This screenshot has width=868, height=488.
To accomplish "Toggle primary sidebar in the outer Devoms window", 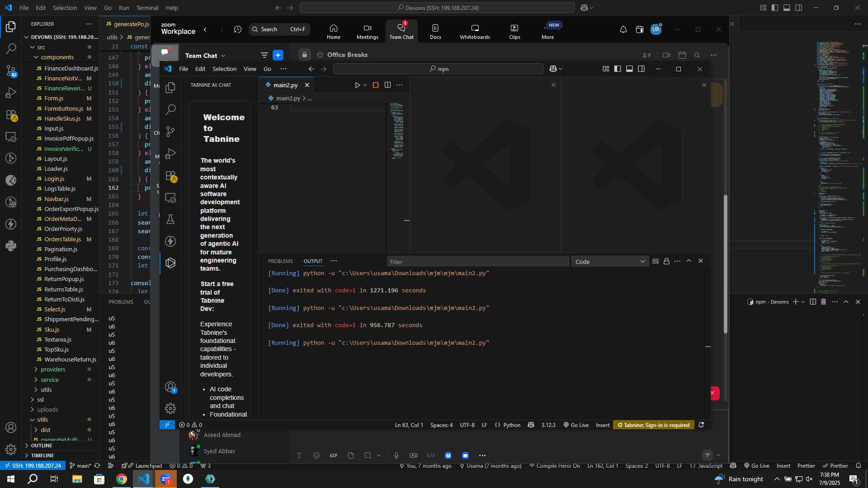I will pyautogui.click(x=775, y=8).
